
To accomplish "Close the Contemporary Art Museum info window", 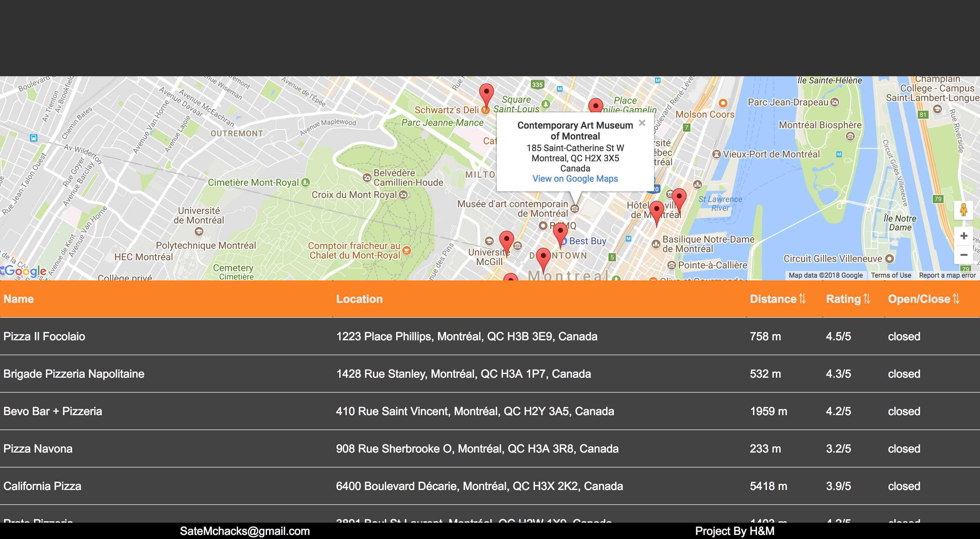I will [x=642, y=123].
